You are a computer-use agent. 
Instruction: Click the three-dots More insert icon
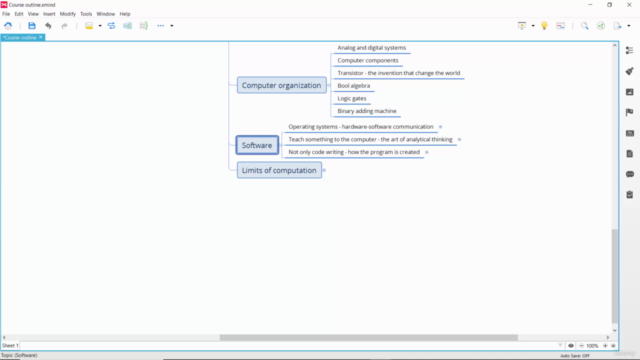pos(161,26)
